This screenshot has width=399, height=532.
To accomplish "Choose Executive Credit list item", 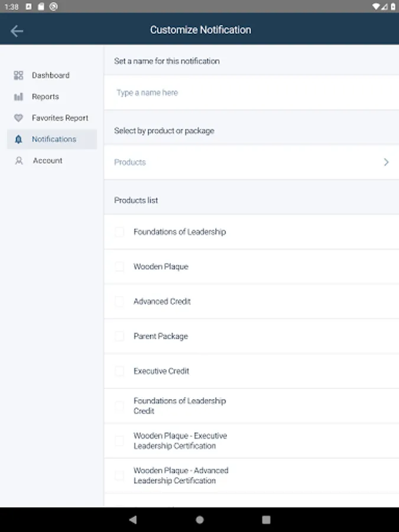I will pos(161,371).
